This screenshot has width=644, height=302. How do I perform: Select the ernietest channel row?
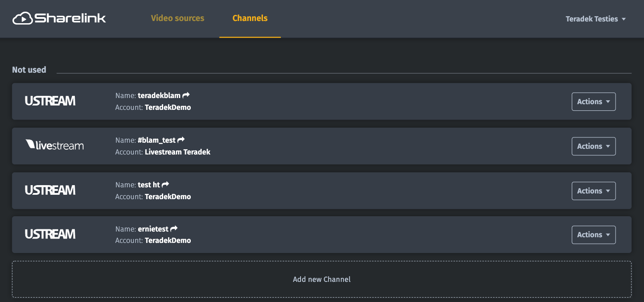[x=350, y=235]
